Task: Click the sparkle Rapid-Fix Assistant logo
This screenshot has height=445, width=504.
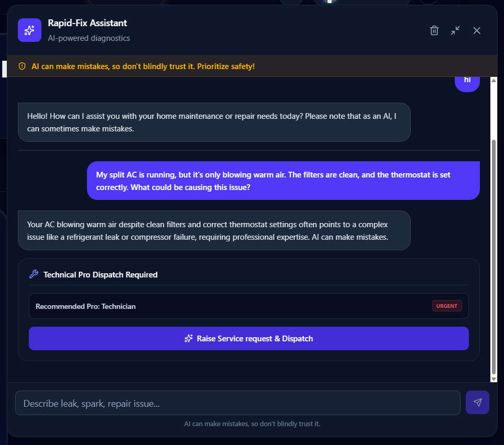Action: (x=29, y=30)
